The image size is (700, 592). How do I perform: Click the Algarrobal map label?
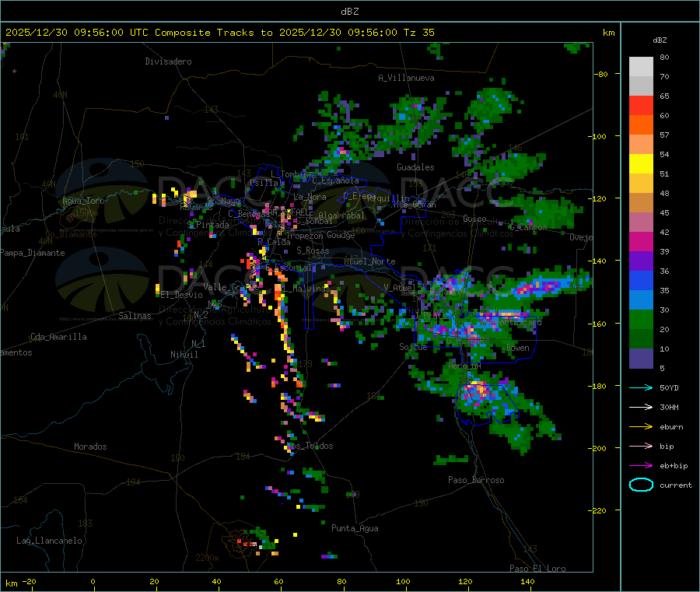341,215
